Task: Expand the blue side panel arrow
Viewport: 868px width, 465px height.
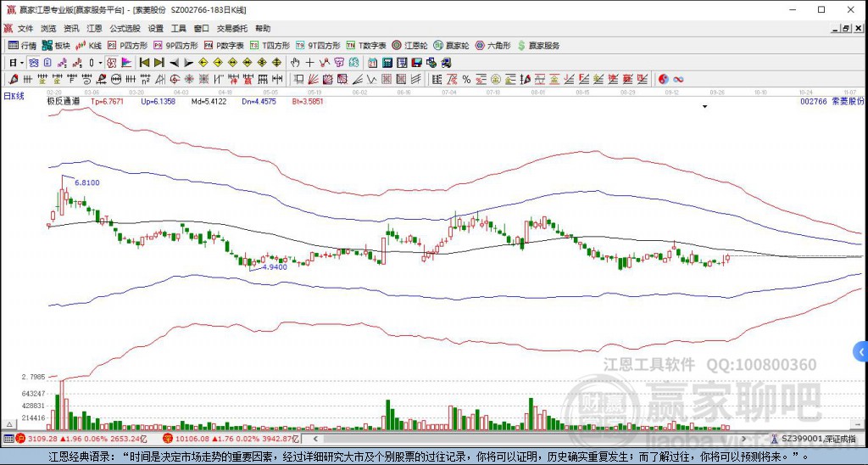Action: point(861,351)
